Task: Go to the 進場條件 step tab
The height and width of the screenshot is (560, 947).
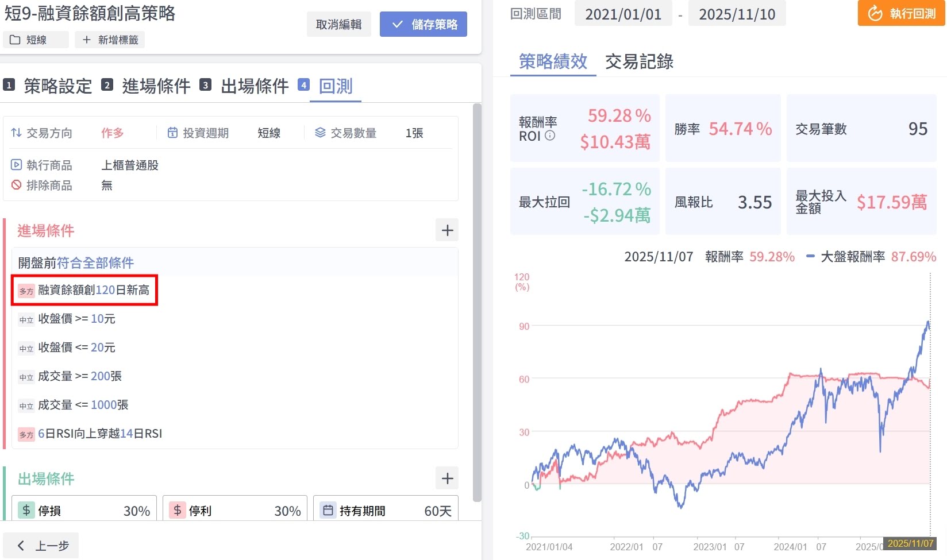Action: pos(155,86)
